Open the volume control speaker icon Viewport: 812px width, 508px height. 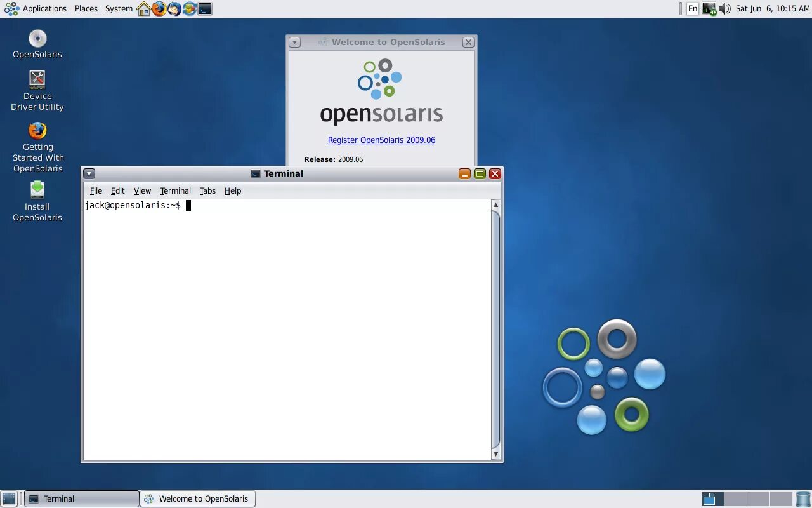pyautogui.click(x=724, y=9)
